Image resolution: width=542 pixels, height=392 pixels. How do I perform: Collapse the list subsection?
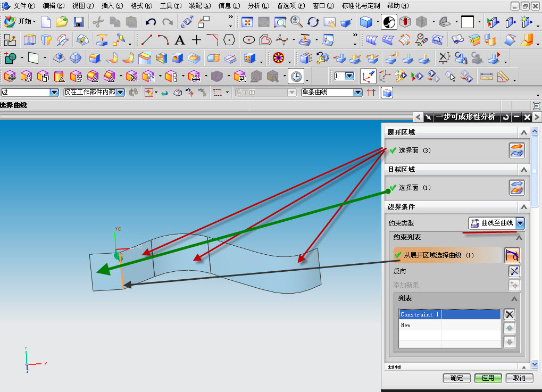[514, 299]
